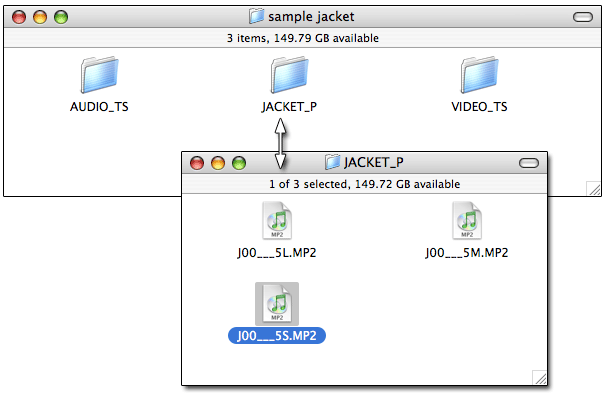Click the J00___5S.MP2 filename label
The width and height of the screenshot is (605, 398).
[277, 336]
